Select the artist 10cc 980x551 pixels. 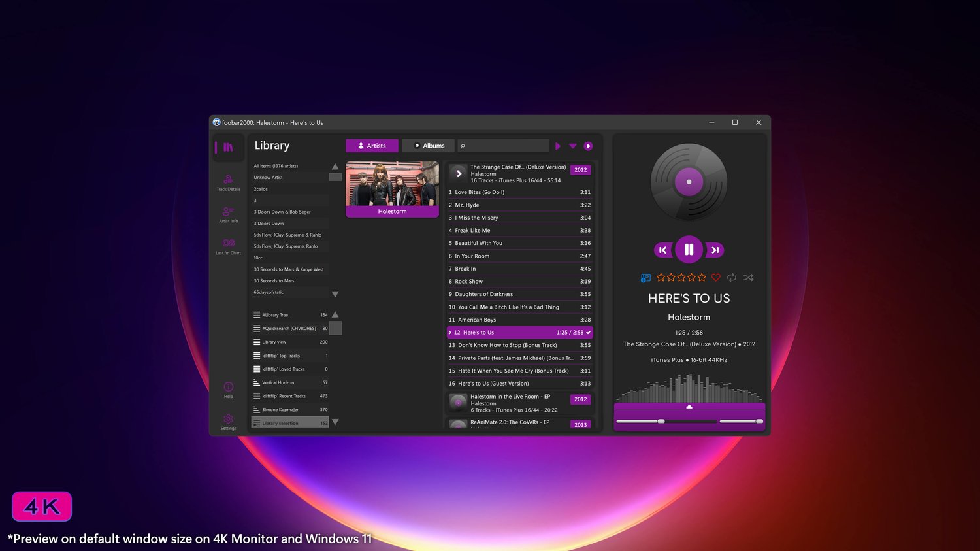pos(290,258)
